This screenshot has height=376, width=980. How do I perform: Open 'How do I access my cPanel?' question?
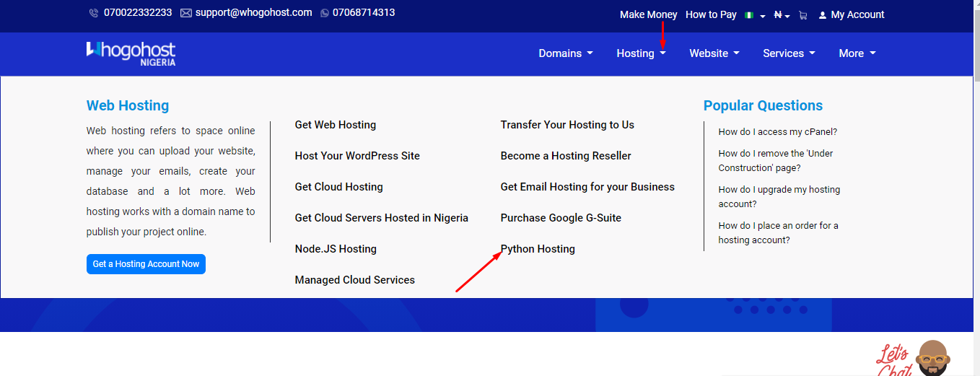(x=777, y=132)
